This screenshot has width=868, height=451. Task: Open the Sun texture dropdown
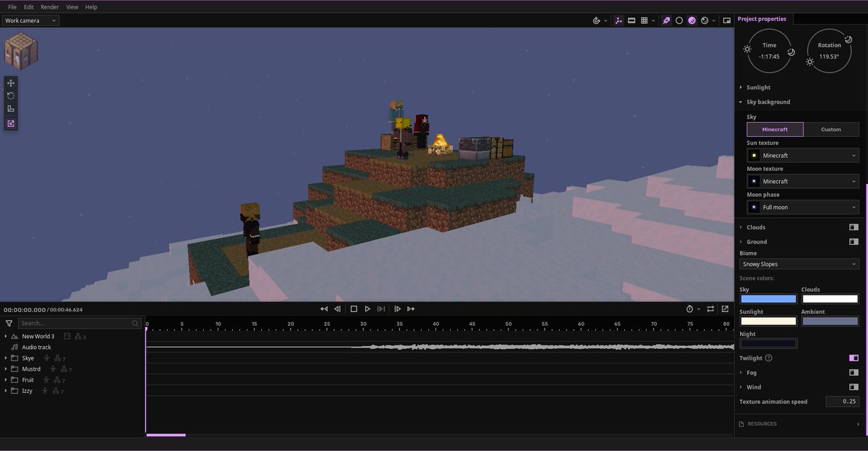pos(803,156)
